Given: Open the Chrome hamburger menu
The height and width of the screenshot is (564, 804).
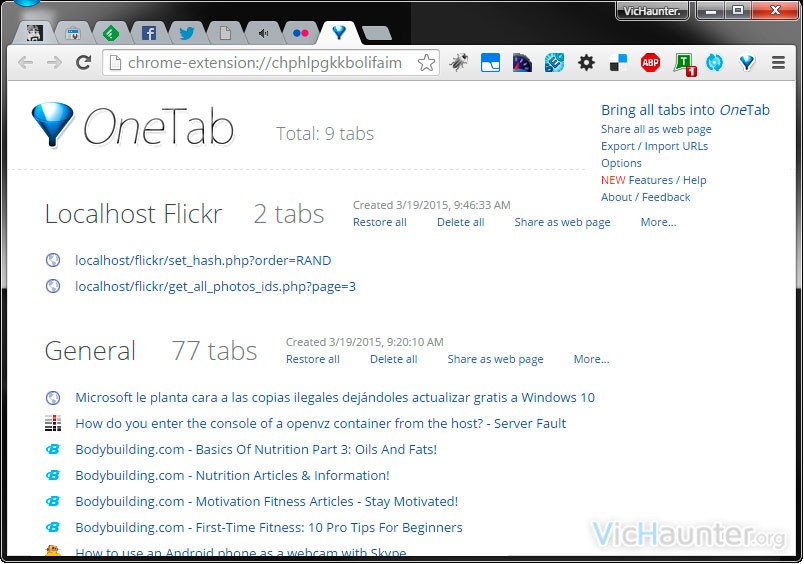Looking at the screenshot, I should (778, 63).
